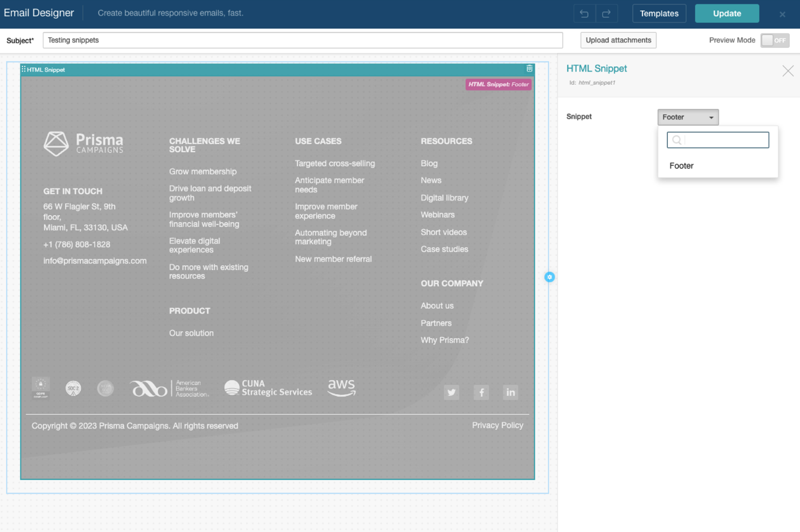Viewport: 800px width, 532px height.
Task: Click the copyright 2023 Prisma Campaigns text
Action: [135, 426]
